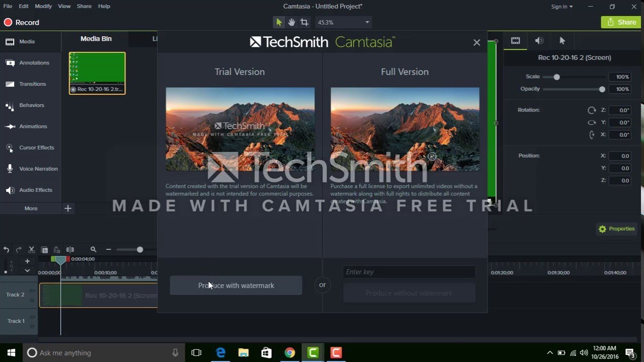Select the Media Bin tab
The width and height of the screenshot is (644, 362).
tap(96, 39)
